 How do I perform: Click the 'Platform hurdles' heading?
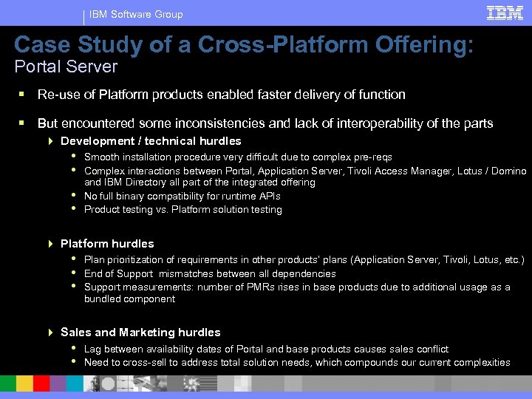tap(107, 244)
